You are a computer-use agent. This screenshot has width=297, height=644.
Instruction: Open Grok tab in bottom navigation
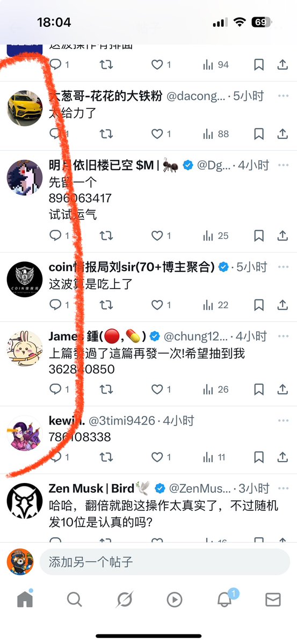[125, 599]
